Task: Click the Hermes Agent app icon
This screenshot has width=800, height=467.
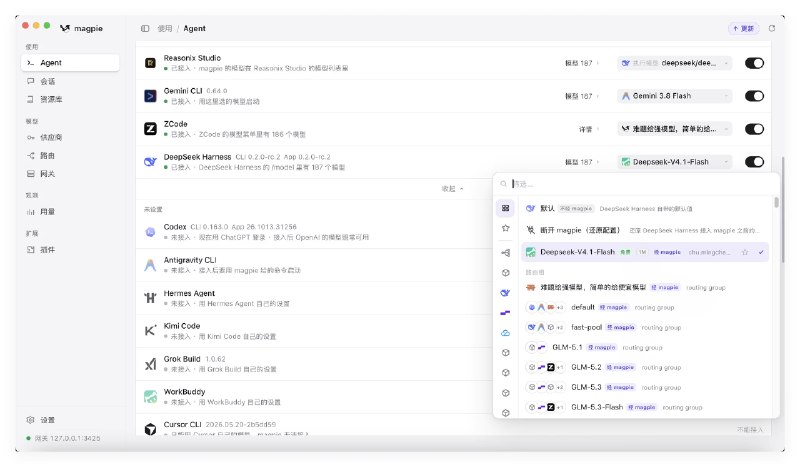Action: click(x=150, y=298)
